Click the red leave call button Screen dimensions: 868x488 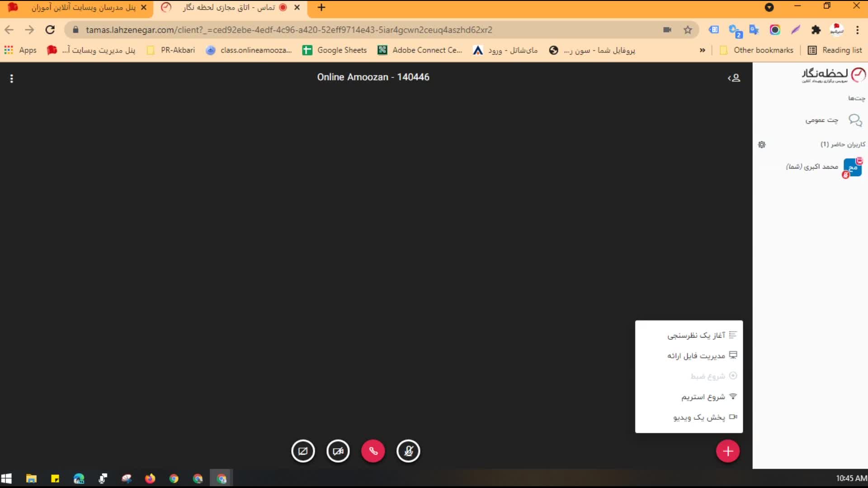click(373, 451)
